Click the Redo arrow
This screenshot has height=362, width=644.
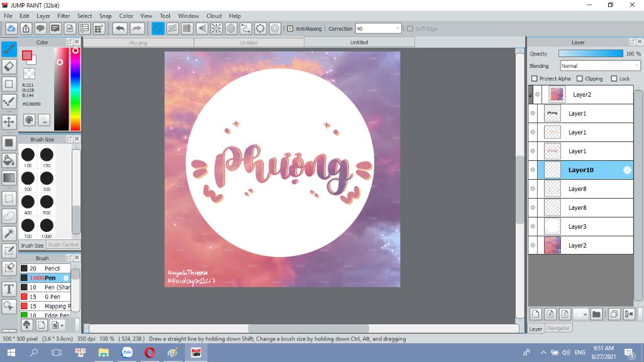[x=136, y=29]
